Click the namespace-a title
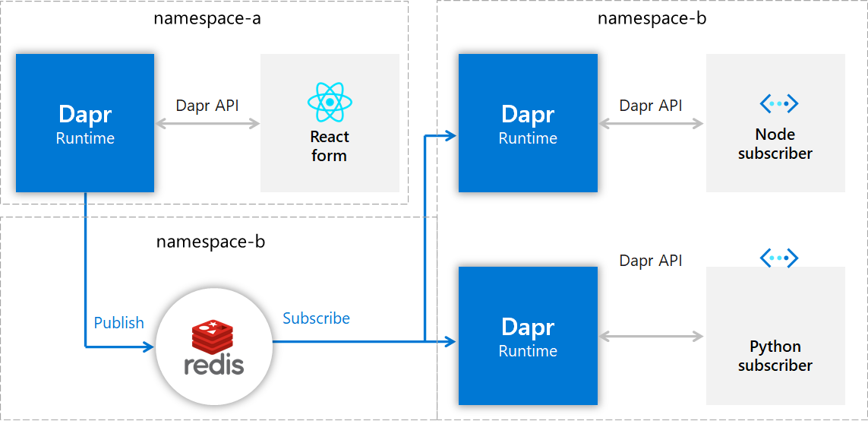Screen dimensions: 868x440 tap(207, 18)
